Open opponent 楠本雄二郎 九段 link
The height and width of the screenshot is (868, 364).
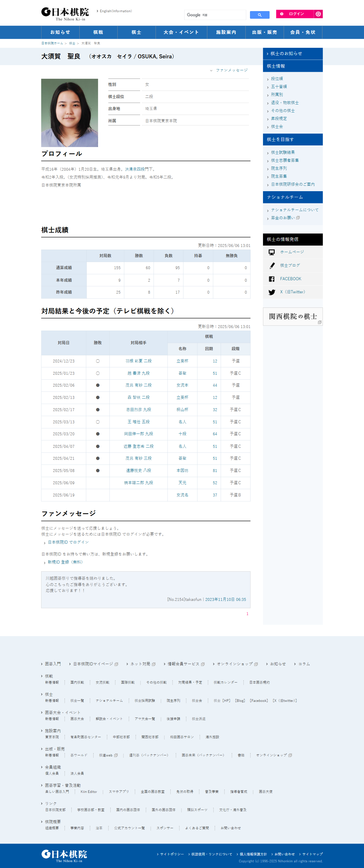(138, 483)
